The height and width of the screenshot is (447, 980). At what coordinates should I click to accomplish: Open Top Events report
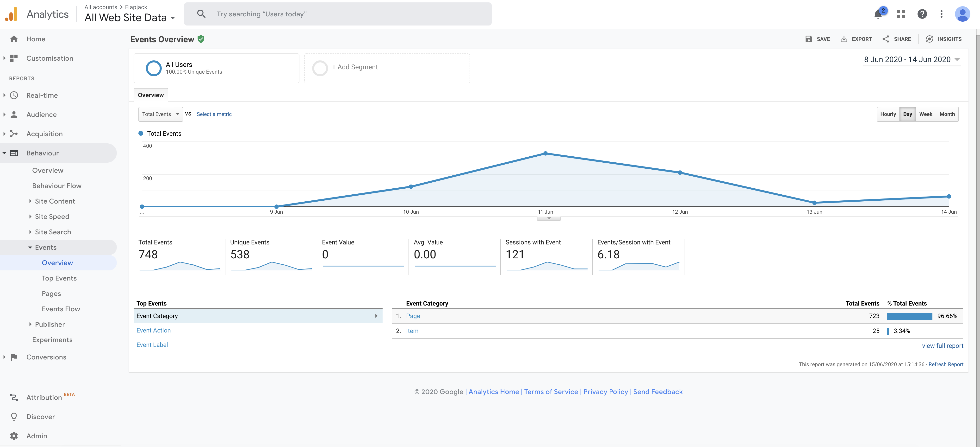[59, 278]
